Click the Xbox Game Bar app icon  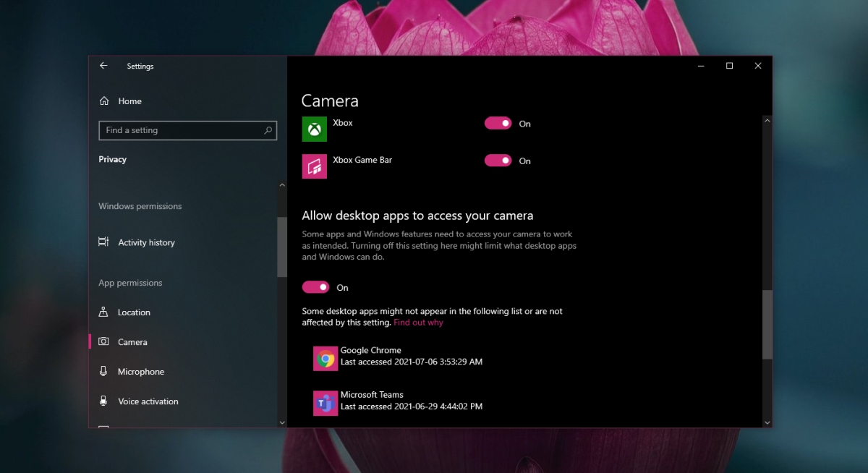(315, 166)
